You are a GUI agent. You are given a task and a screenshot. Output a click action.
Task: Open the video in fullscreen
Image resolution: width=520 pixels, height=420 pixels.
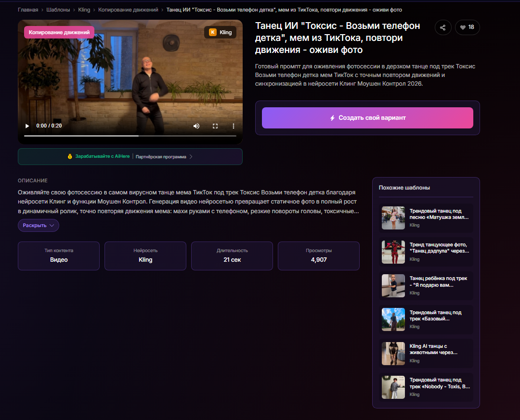click(x=215, y=126)
